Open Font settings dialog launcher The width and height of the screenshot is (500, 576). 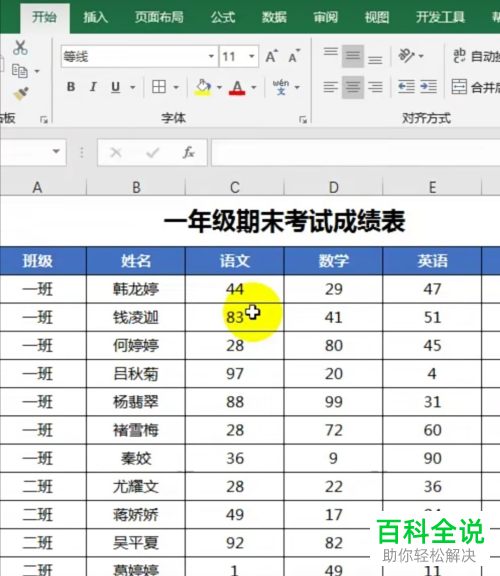(x=303, y=119)
